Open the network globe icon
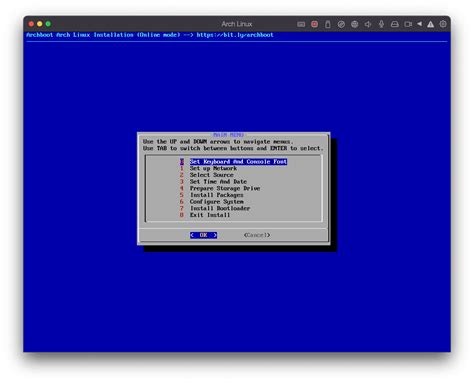 pyautogui.click(x=355, y=24)
